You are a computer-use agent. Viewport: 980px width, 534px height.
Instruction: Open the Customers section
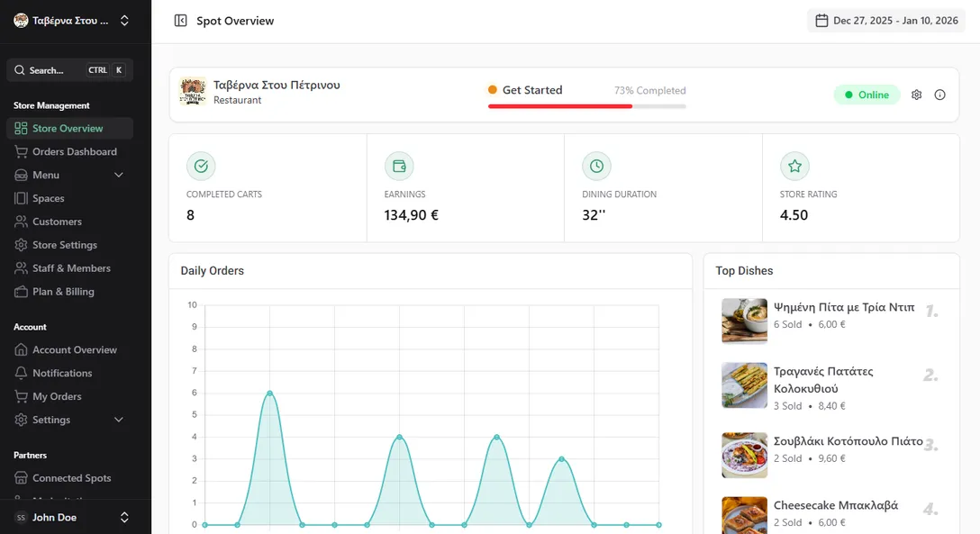[54, 221]
